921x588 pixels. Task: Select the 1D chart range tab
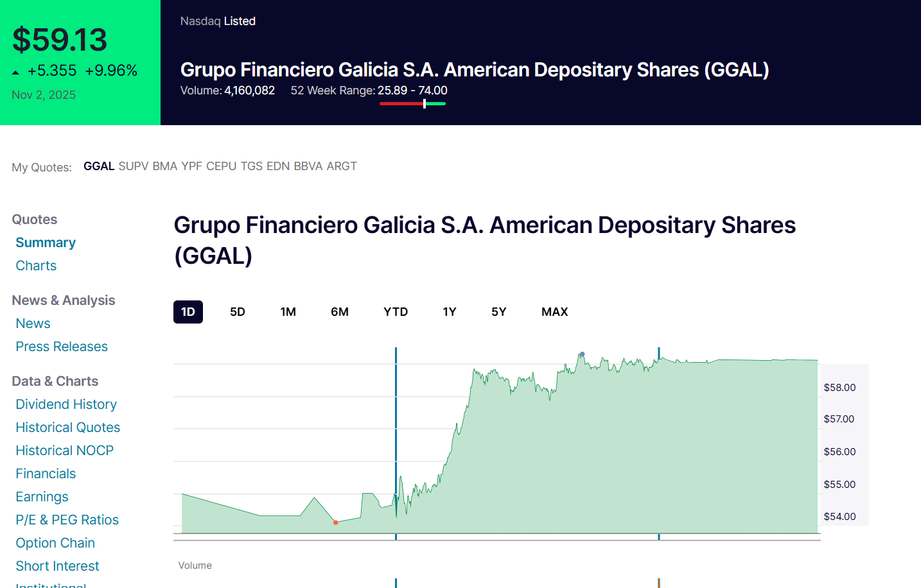188,312
